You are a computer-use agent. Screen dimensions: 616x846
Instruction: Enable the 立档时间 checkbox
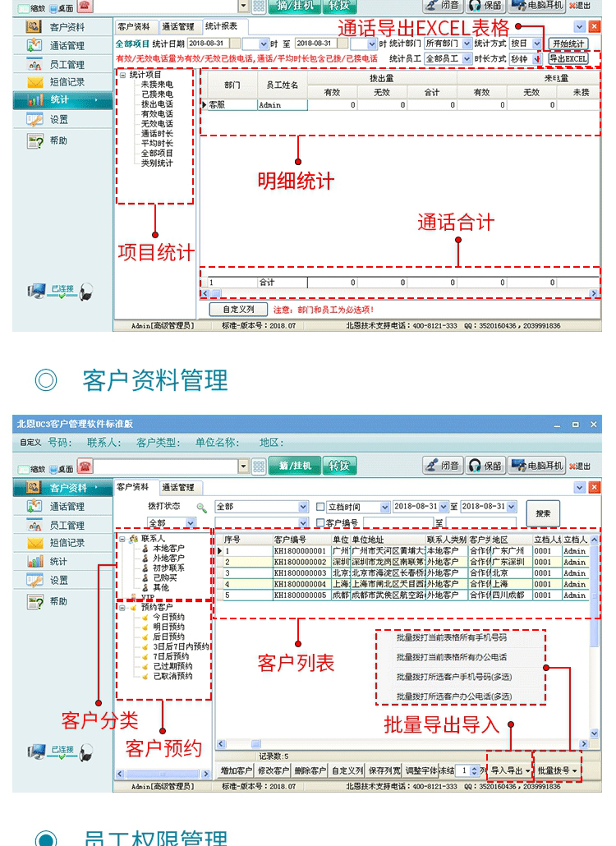coord(321,507)
